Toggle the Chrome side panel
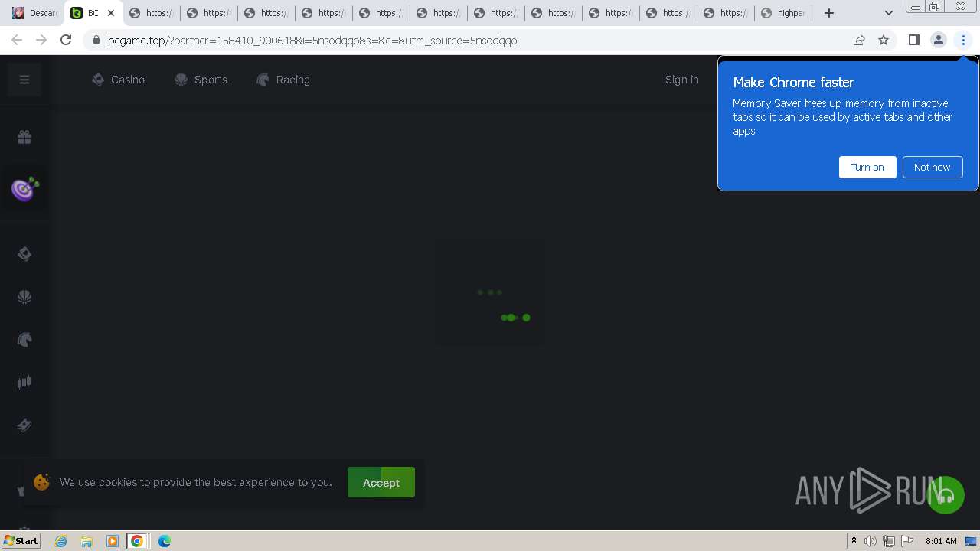This screenshot has height=551, width=980. click(x=913, y=40)
